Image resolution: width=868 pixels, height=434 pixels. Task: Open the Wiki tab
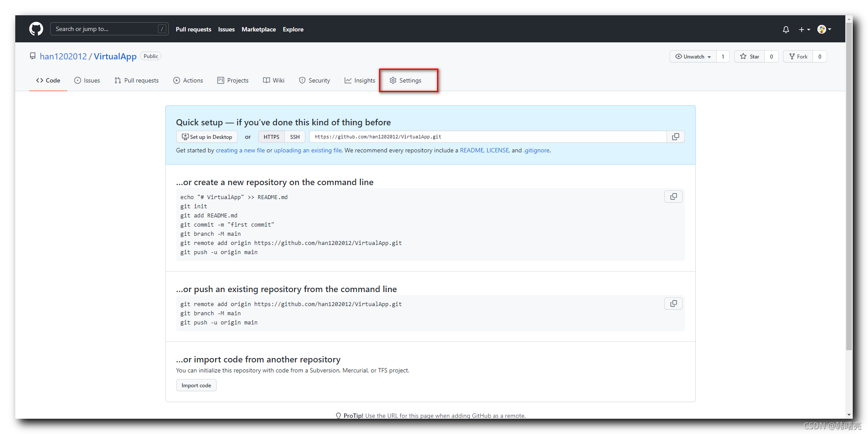pos(273,80)
